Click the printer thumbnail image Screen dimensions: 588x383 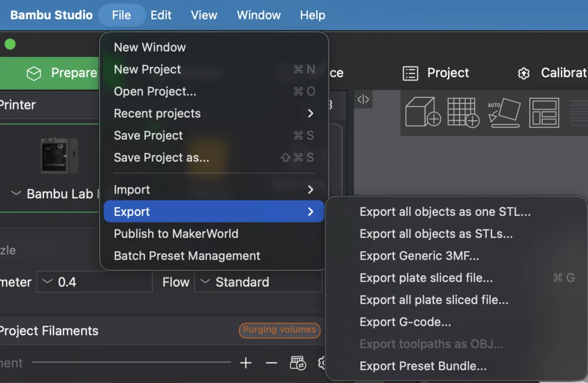(59, 156)
